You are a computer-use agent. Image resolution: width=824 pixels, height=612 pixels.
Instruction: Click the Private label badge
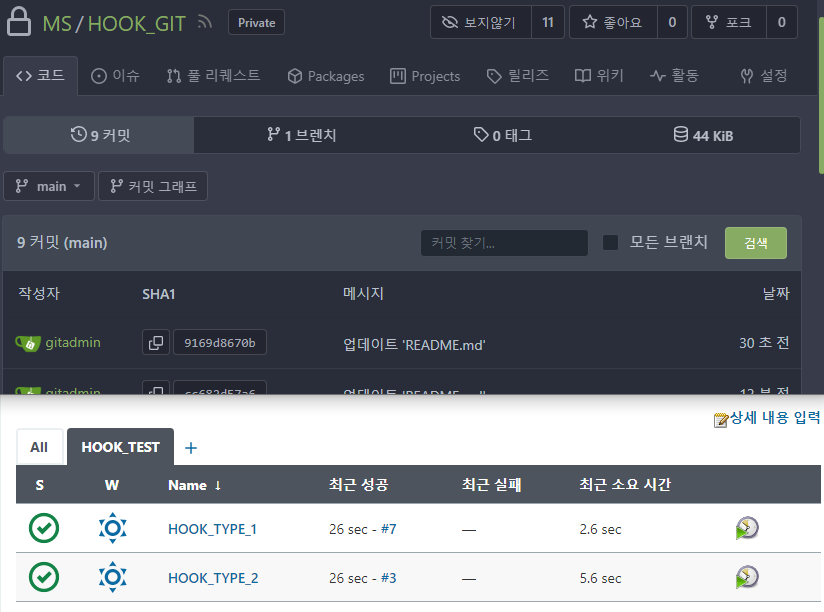pyautogui.click(x=256, y=23)
